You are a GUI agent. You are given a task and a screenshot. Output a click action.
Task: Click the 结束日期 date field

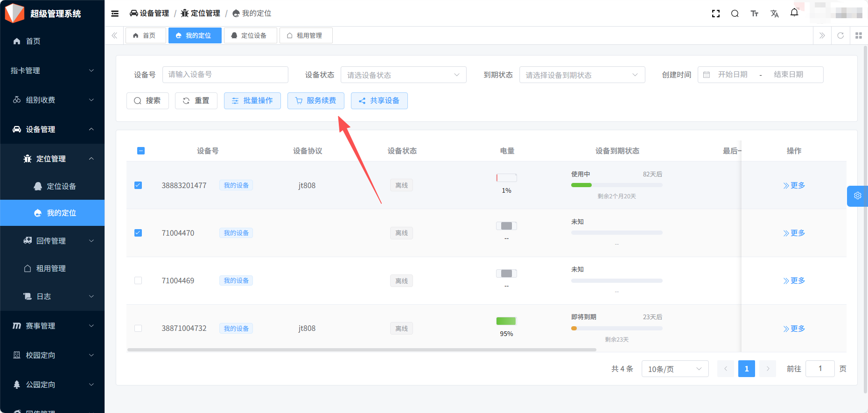pyautogui.click(x=788, y=75)
